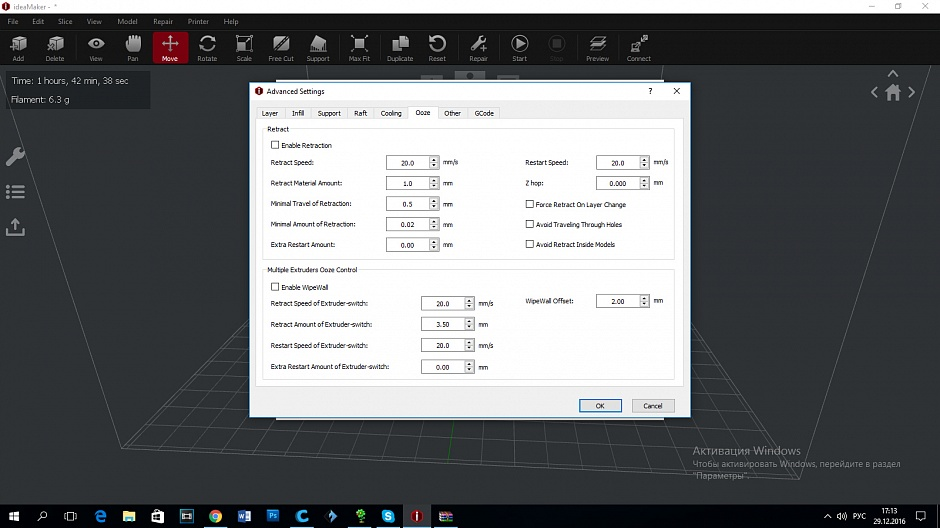Click the Max Fit icon

click(x=360, y=47)
